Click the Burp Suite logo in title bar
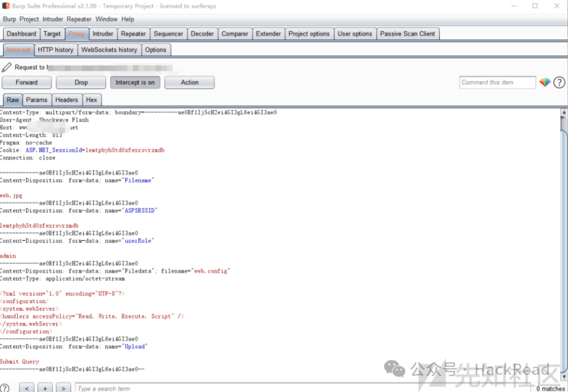 6,6
